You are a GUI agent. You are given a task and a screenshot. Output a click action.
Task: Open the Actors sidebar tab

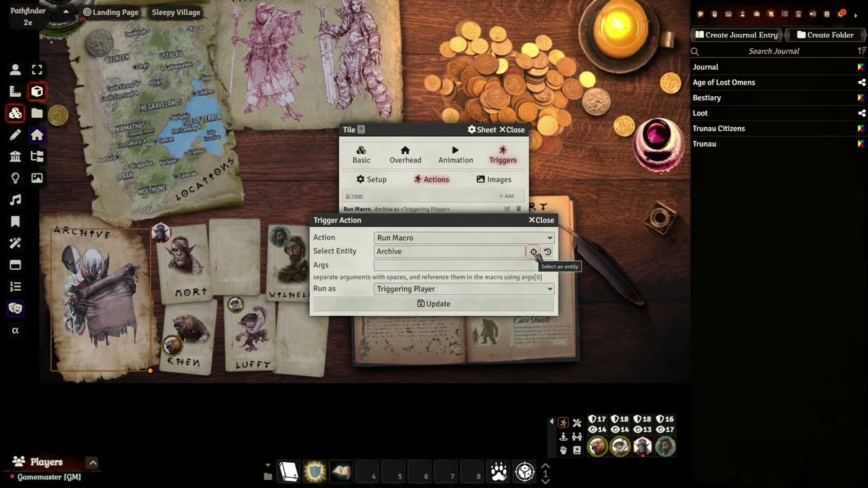[743, 14]
